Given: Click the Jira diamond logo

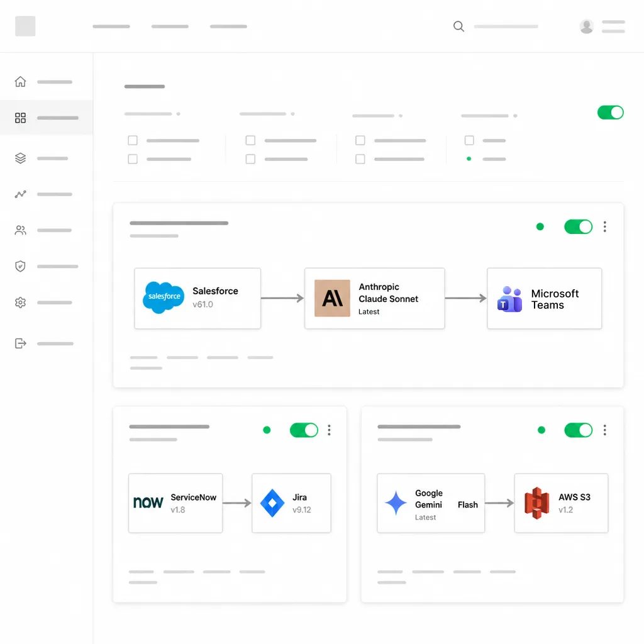Looking at the screenshot, I should [272, 503].
